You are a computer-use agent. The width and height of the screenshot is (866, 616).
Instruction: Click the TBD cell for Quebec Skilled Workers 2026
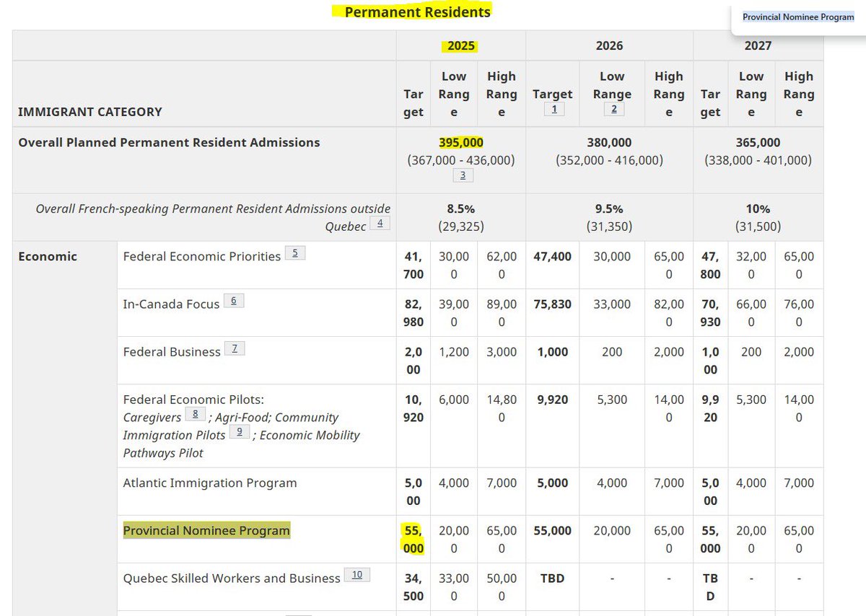pyautogui.click(x=552, y=578)
